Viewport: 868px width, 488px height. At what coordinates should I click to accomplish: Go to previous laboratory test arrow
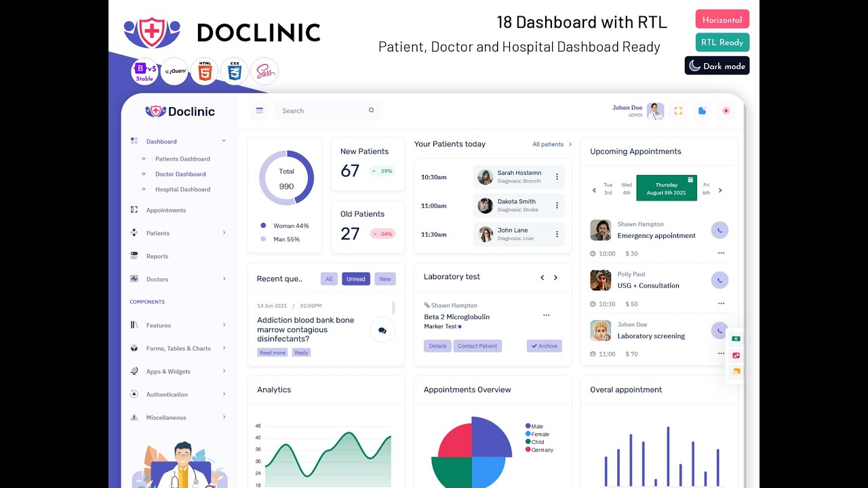click(542, 277)
